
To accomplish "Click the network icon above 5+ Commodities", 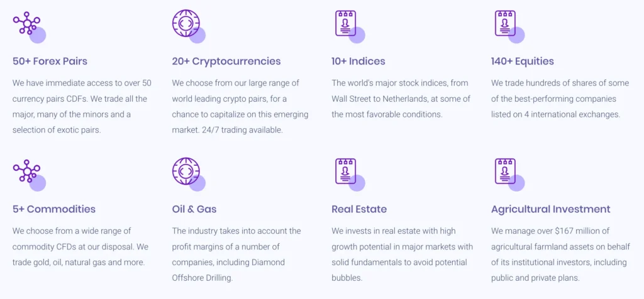I will tap(27, 172).
